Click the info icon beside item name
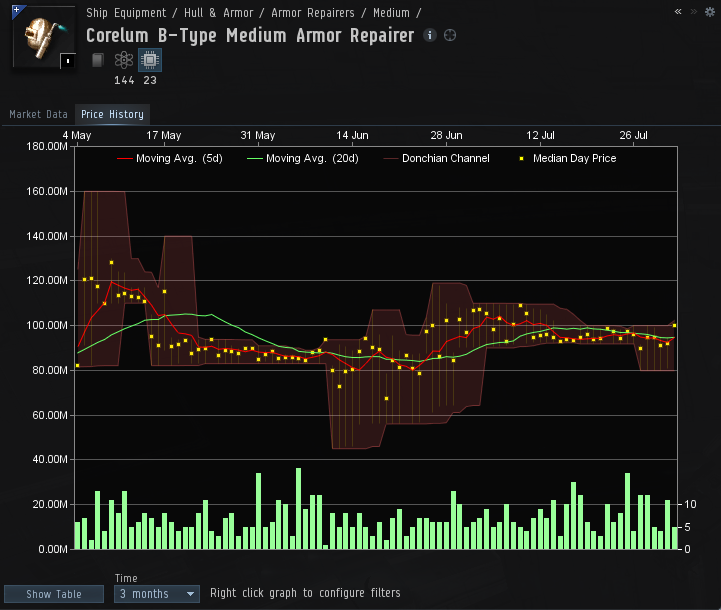The height and width of the screenshot is (610, 721). pos(429,35)
